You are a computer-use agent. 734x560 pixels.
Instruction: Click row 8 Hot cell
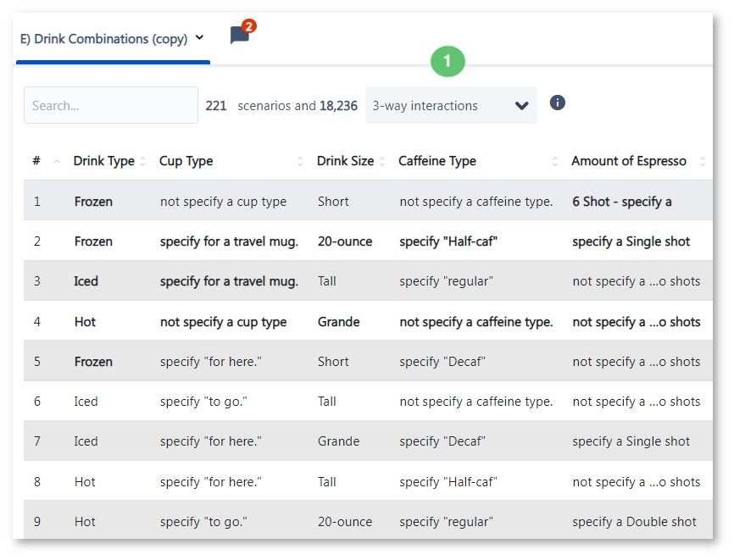tap(85, 482)
